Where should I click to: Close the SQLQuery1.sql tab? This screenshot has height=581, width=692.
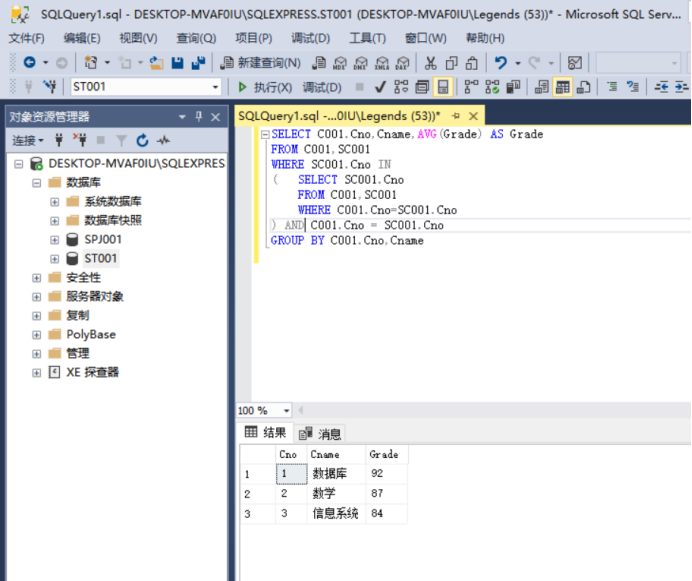(x=473, y=116)
